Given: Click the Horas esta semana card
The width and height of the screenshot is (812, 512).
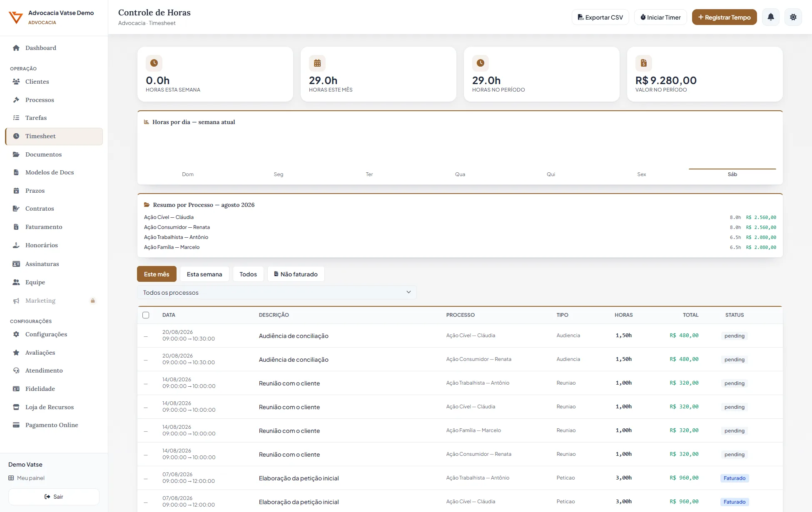Looking at the screenshot, I should pyautogui.click(x=215, y=74).
